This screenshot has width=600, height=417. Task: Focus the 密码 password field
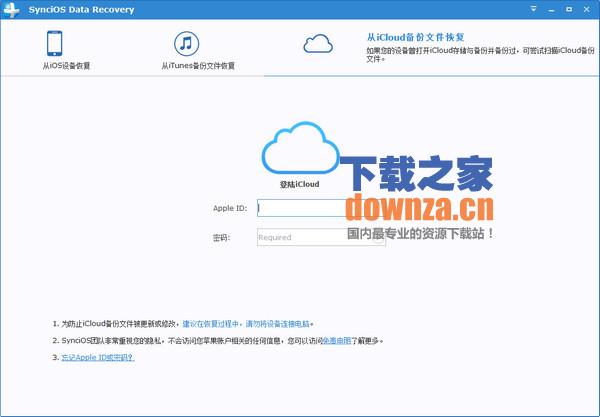[x=321, y=237]
